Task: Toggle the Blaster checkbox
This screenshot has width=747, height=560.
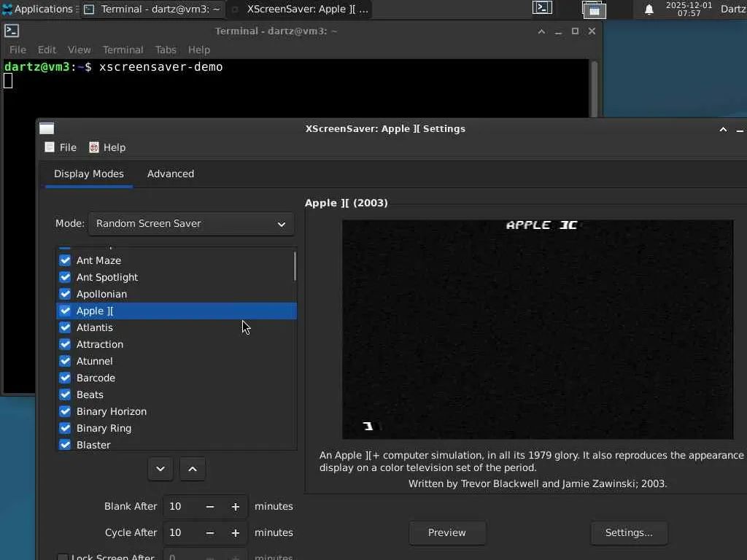Action: pyautogui.click(x=65, y=445)
